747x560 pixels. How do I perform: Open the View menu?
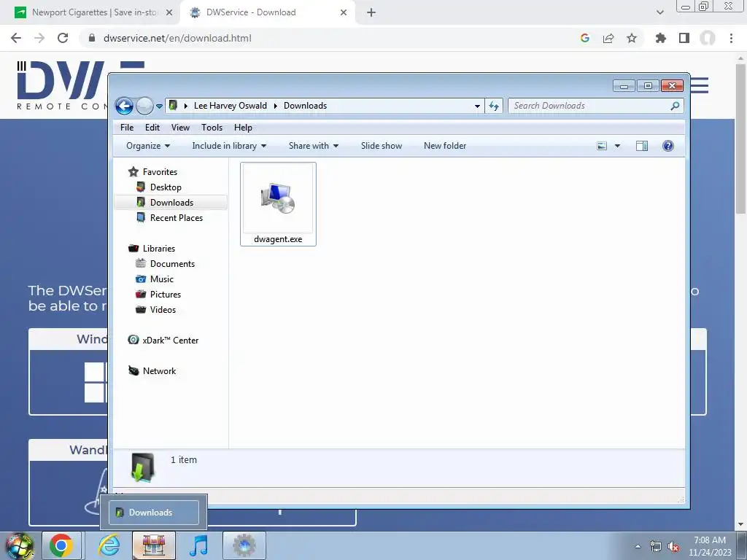(x=181, y=127)
